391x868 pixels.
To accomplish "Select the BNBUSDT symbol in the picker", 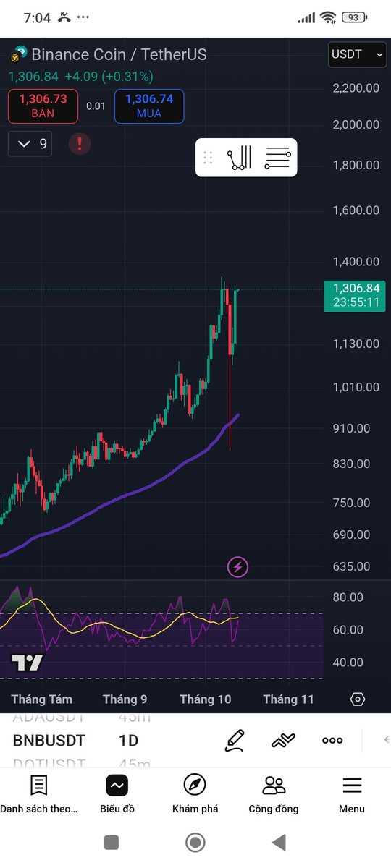I will pyautogui.click(x=49, y=741).
